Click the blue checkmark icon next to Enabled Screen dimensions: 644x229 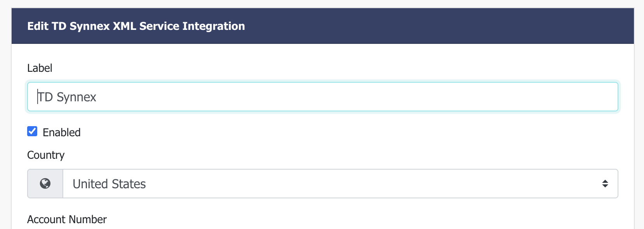[32, 132]
